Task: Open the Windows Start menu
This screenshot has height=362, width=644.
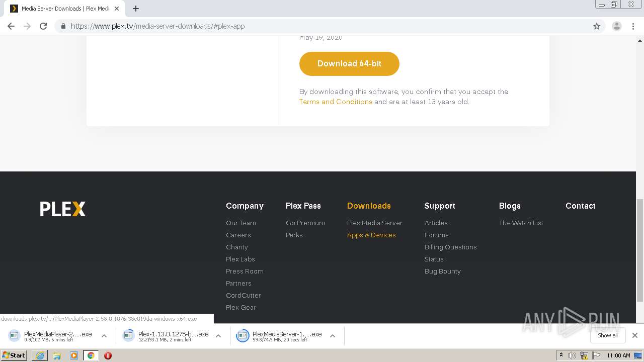Action: pos(14,355)
